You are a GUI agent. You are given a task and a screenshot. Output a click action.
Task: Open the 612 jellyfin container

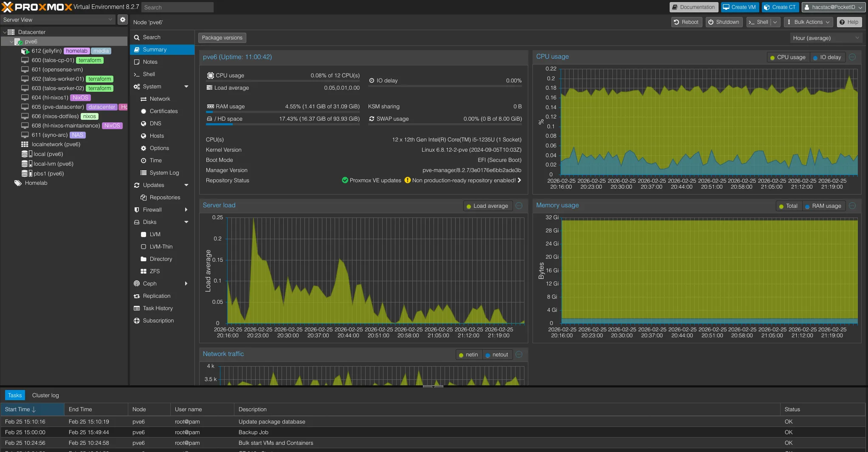(x=46, y=51)
